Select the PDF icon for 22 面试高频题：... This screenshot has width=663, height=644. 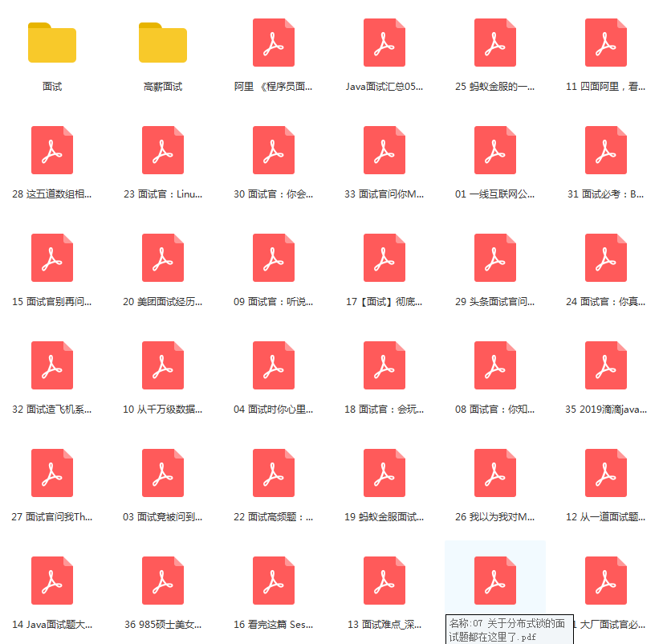click(274, 473)
